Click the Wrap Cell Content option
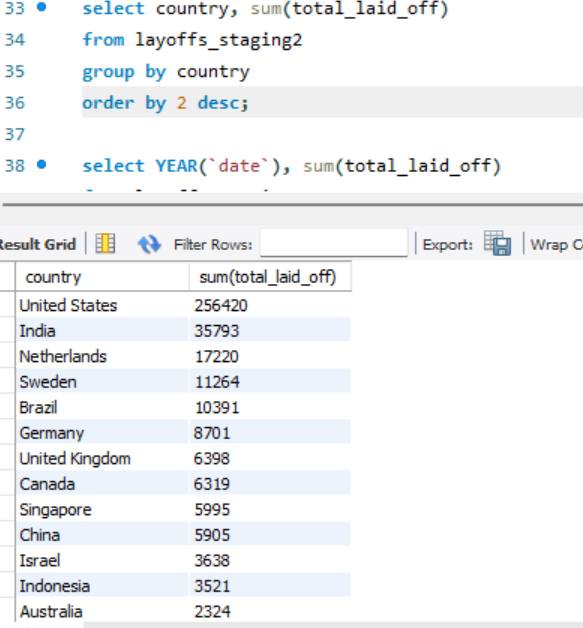Screen dimensions: 583x628 (557, 244)
